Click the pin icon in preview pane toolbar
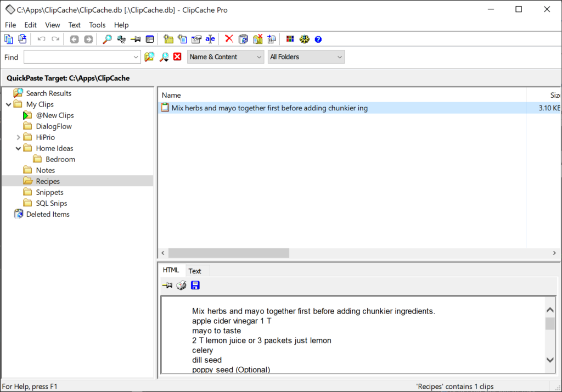Image resolution: width=562 pixels, height=392 pixels. pyautogui.click(x=167, y=285)
